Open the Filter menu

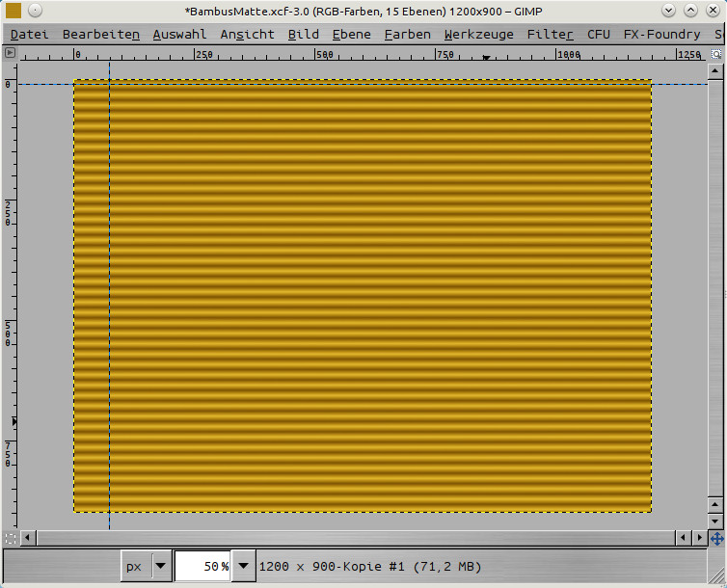point(550,34)
